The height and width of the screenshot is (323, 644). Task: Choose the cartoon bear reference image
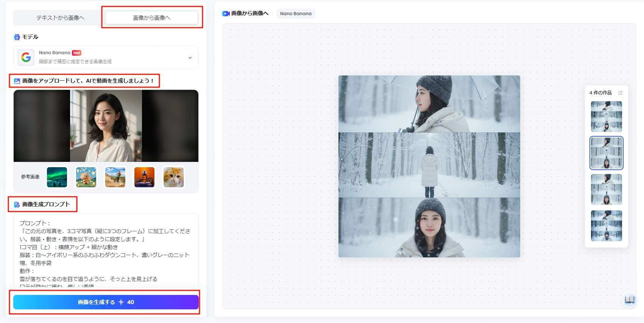click(x=86, y=177)
